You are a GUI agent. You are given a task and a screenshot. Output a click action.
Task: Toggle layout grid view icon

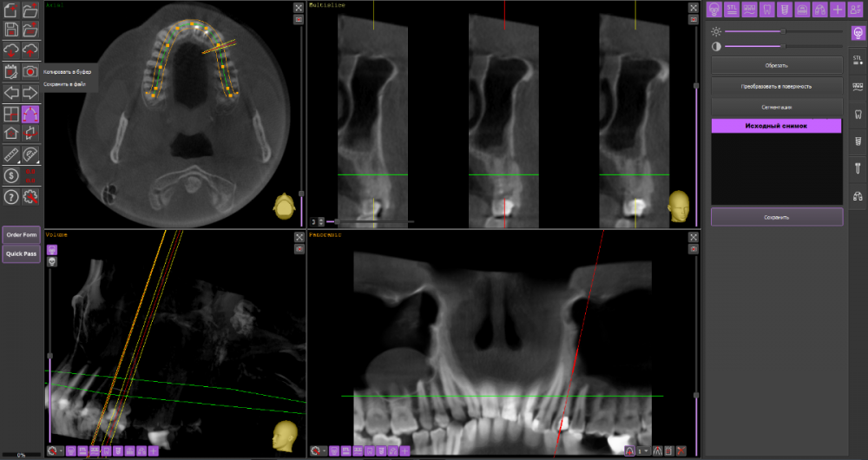click(x=11, y=114)
